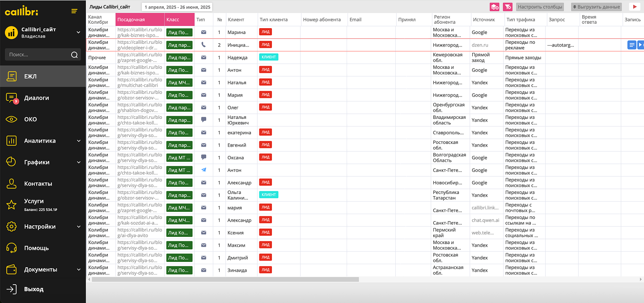
Task: Click the chat bubble icon in Оксана's row
Action: coord(203,157)
